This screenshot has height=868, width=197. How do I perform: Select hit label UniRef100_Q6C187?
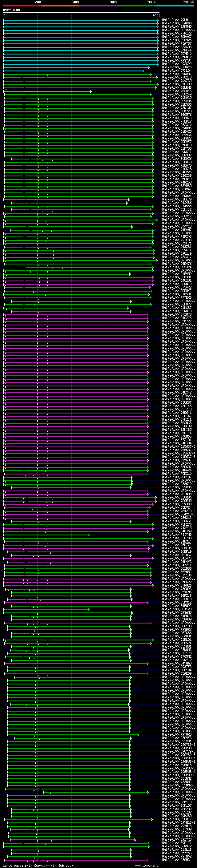(x=177, y=477)
